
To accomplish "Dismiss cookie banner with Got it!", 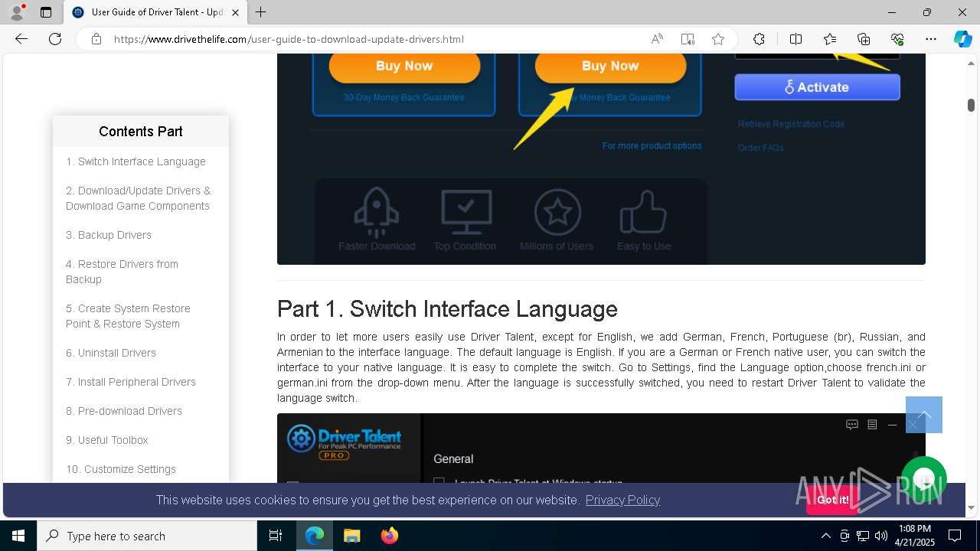I will (832, 500).
